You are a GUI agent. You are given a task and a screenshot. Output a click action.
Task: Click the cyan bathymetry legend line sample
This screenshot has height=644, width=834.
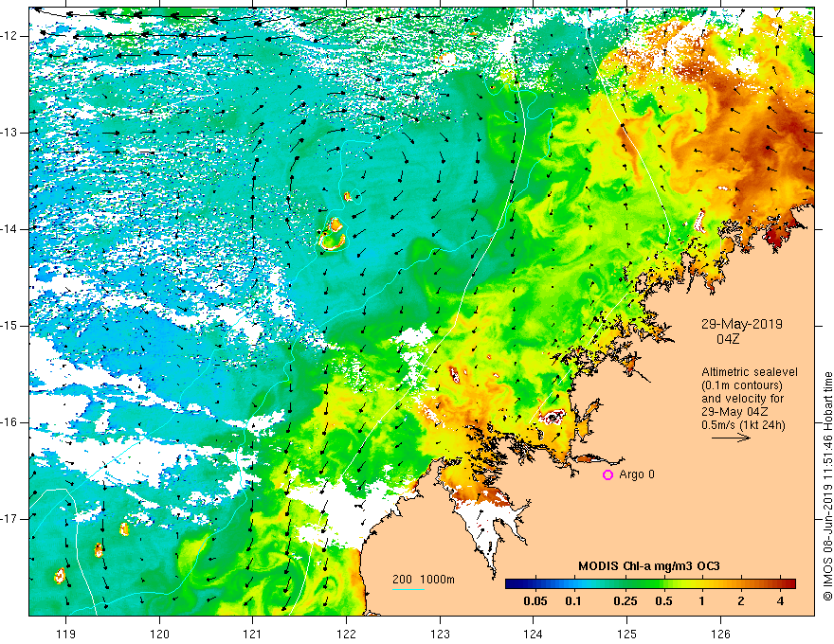408,589
